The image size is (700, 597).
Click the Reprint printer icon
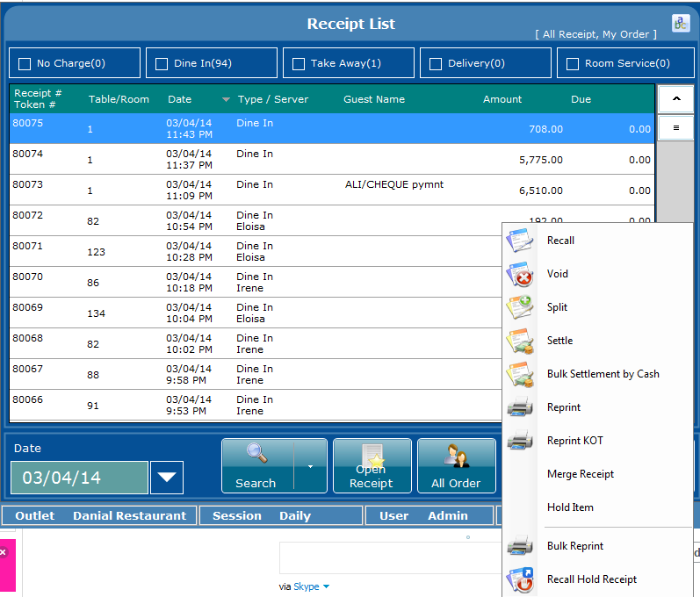[x=520, y=406]
